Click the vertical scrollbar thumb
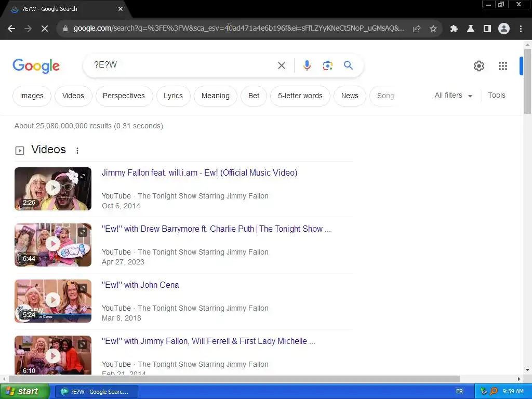 pos(527,81)
